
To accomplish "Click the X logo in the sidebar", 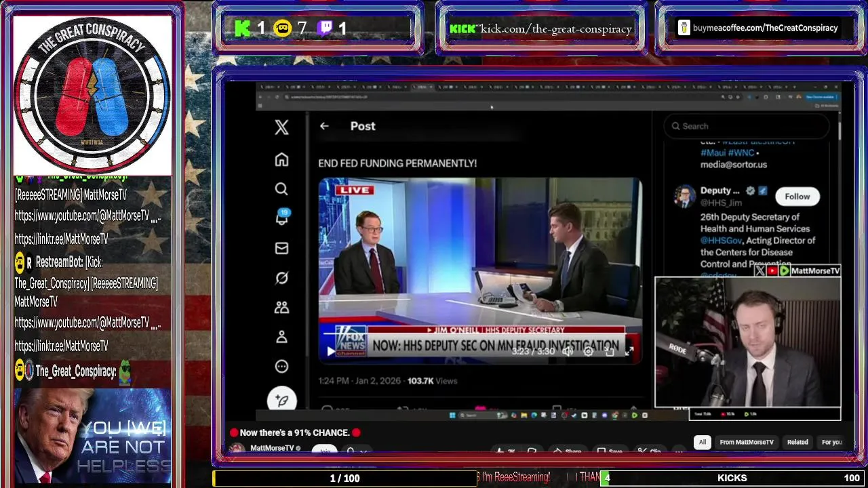I will click(x=281, y=127).
